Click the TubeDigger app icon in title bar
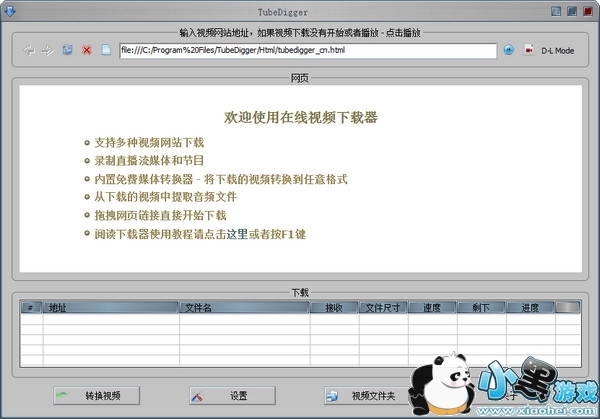This screenshot has height=419, width=600. coord(9,11)
